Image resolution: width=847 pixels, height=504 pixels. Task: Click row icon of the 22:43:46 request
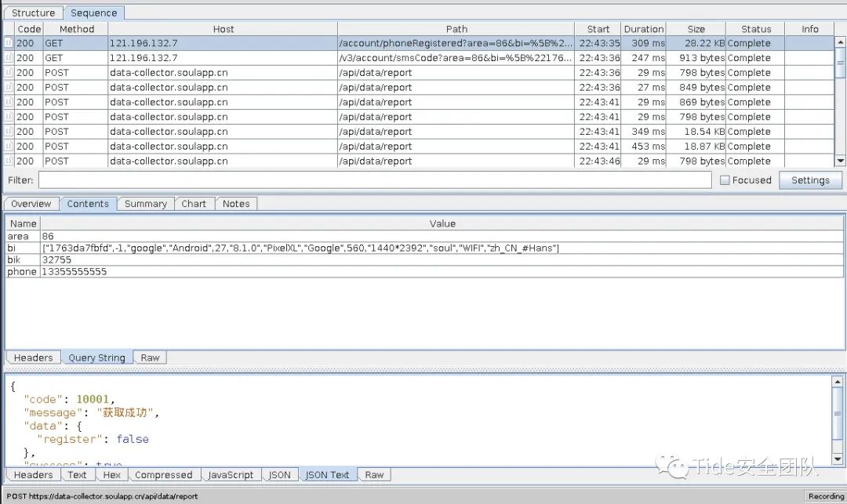pyautogui.click(x=9, y=161)
